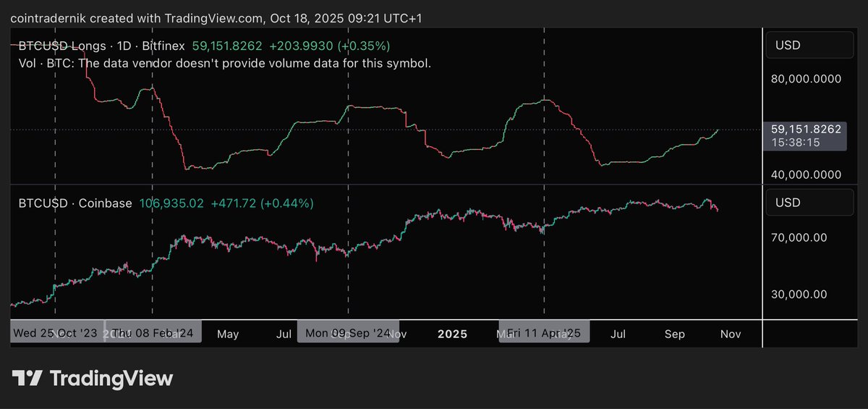The image size is (868, 409).
Task: Click the Jul 2025 time axis label
Action: [618, 334]
